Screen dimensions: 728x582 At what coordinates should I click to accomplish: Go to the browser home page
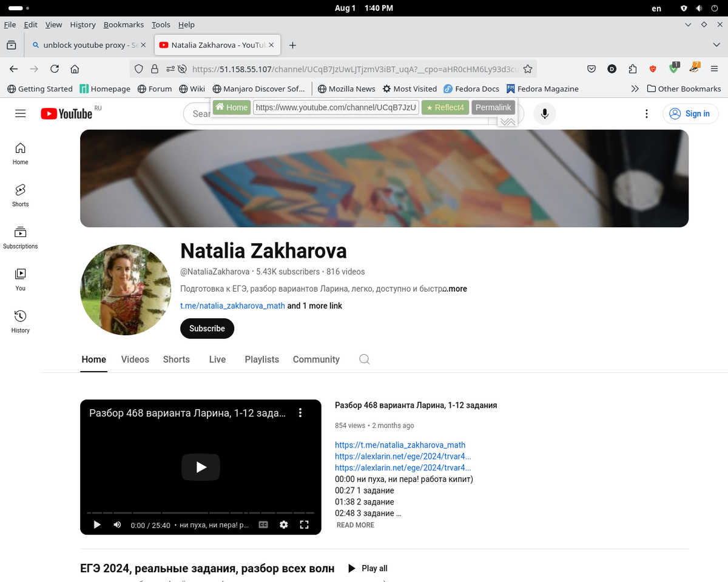pyautogui.click(x=75, y=69)
